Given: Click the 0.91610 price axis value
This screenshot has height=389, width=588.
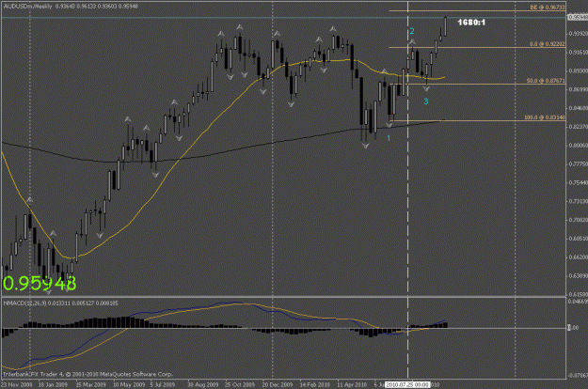Looking at the screenshot, I should click(578, 52).
